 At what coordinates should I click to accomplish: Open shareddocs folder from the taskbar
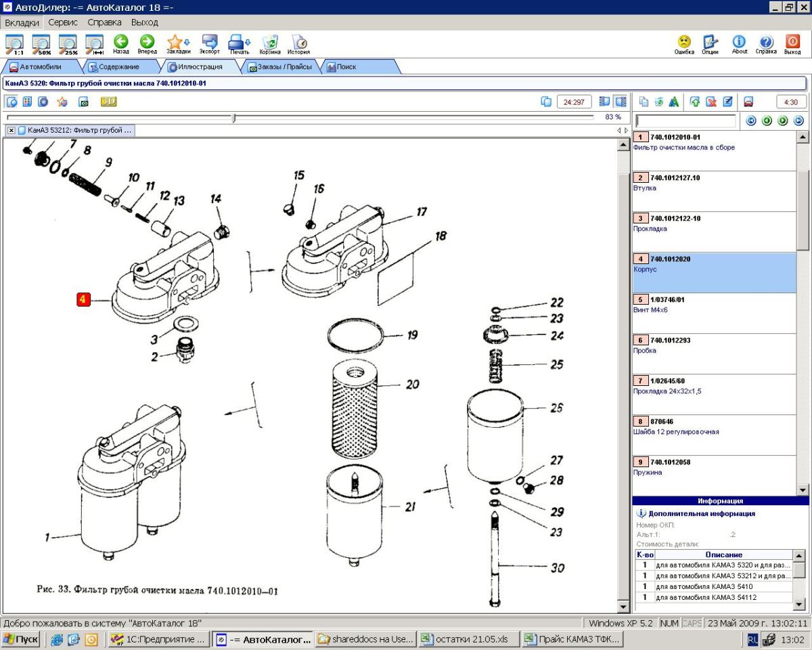click(365, 639)
